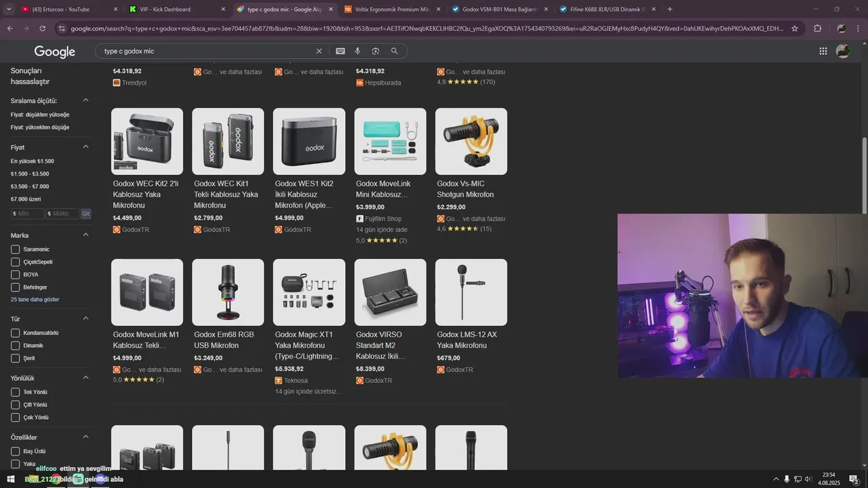Open taskbar volume speaker icon
Viewport: 868px width, 488px height.
[808, 479]
